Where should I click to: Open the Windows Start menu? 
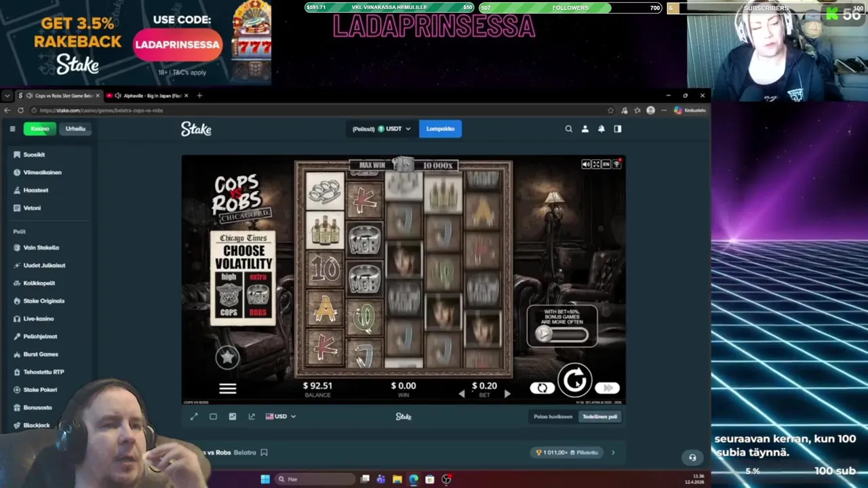point(265,479)
